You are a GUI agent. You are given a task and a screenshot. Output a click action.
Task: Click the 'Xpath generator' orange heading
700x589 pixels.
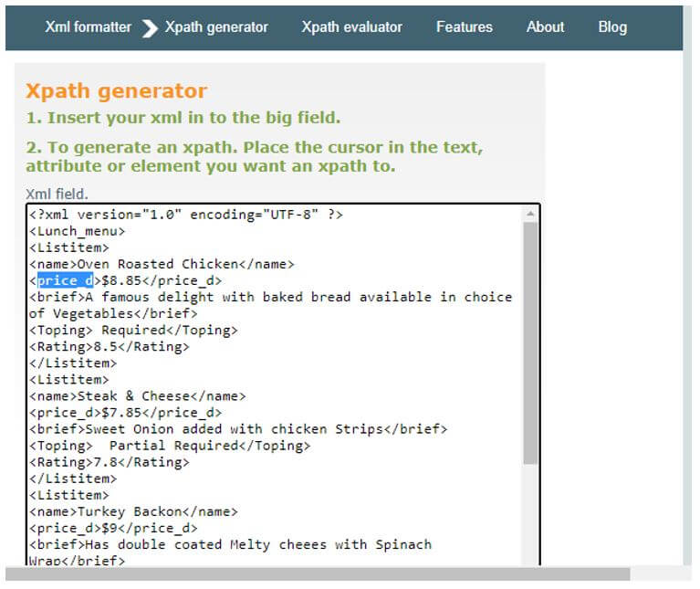(x=117, y=91)
